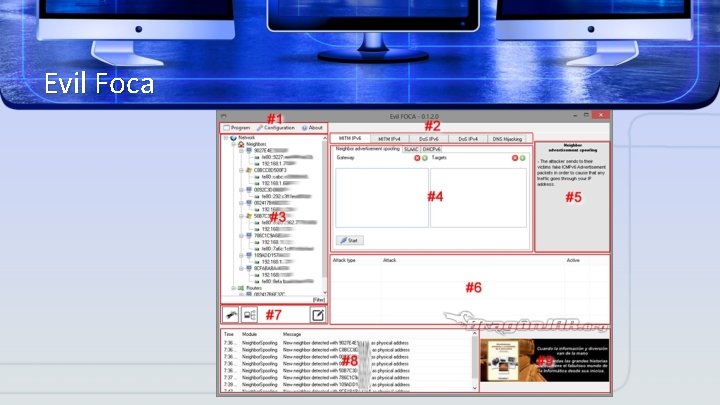Click the plug connection icon below the tree
Screen dimensions: 720x405
(231, 315)
